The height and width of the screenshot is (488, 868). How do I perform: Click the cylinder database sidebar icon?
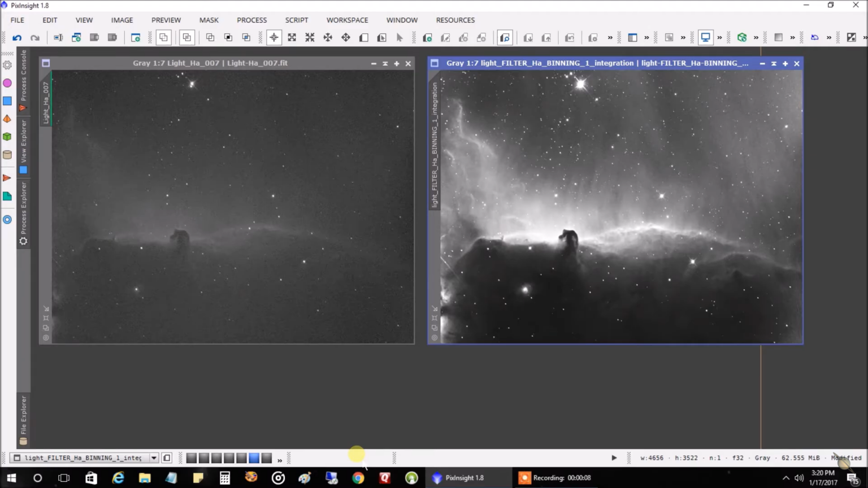click(7, 155)
